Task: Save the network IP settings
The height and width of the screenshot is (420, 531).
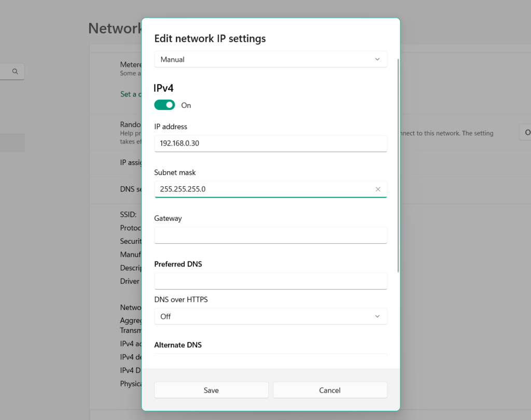Action: pos(211,390)
